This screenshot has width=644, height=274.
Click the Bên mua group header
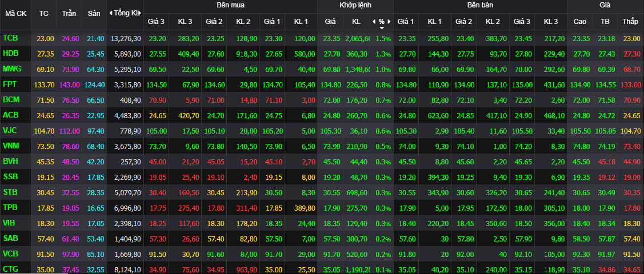click(230, 5)
